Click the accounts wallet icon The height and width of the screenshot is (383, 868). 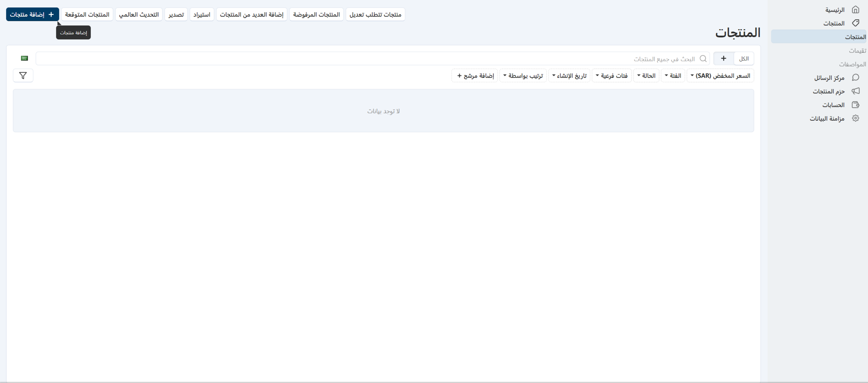point(855,105)
